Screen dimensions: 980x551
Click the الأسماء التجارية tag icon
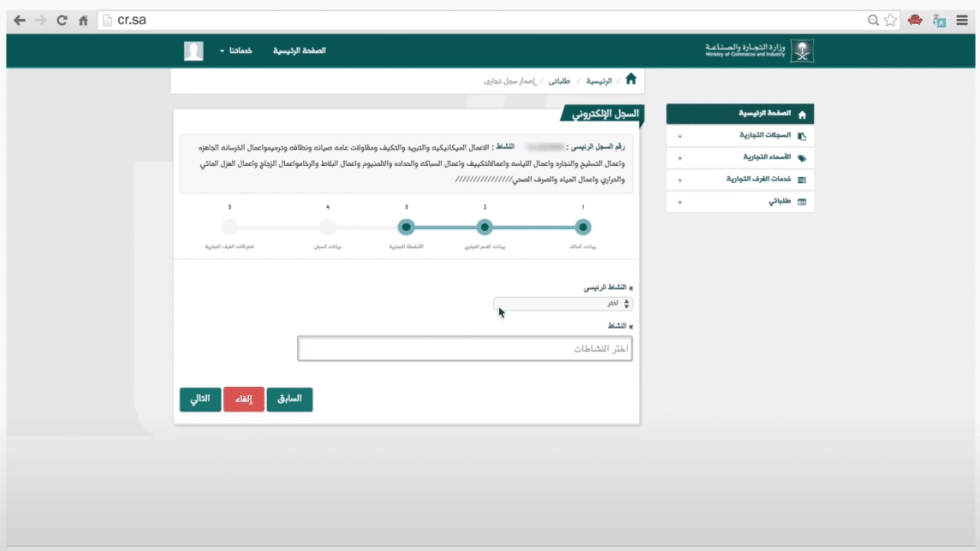pos(802,158)
